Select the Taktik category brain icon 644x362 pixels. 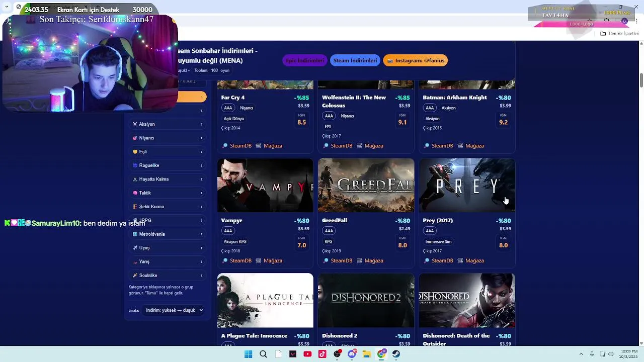(135, 193)
